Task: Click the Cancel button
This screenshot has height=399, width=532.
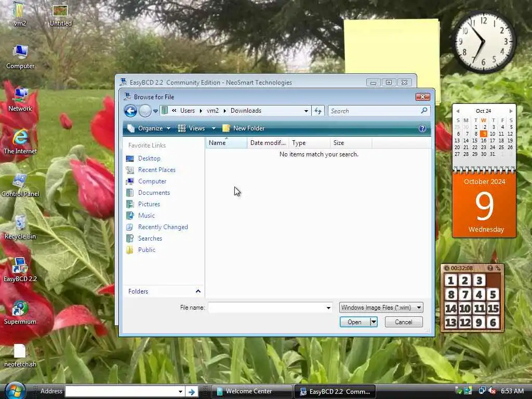Action: tap(404, 322)
